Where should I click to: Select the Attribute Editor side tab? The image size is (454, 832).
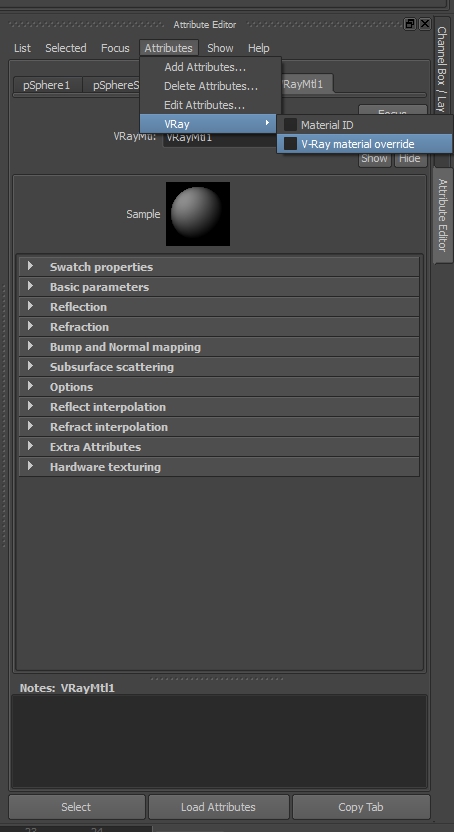[x=443, y=215]
